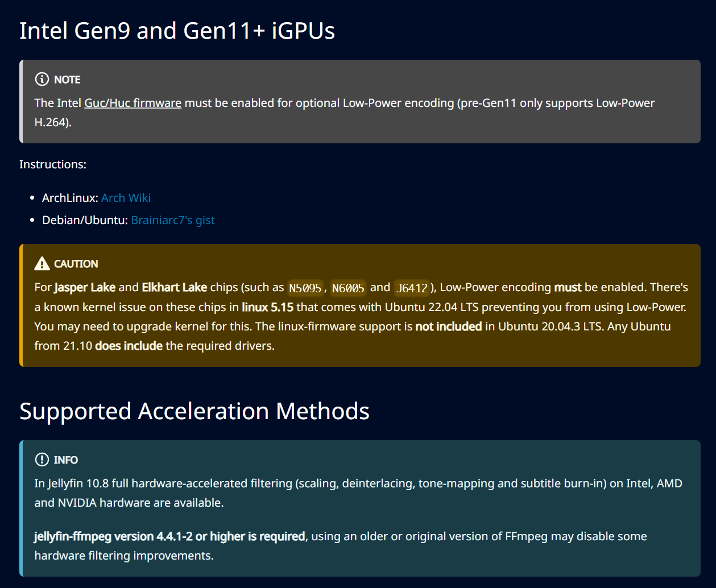Select the N6005 inline code label
The image size is (716, 588).
(x=348, y=288)
